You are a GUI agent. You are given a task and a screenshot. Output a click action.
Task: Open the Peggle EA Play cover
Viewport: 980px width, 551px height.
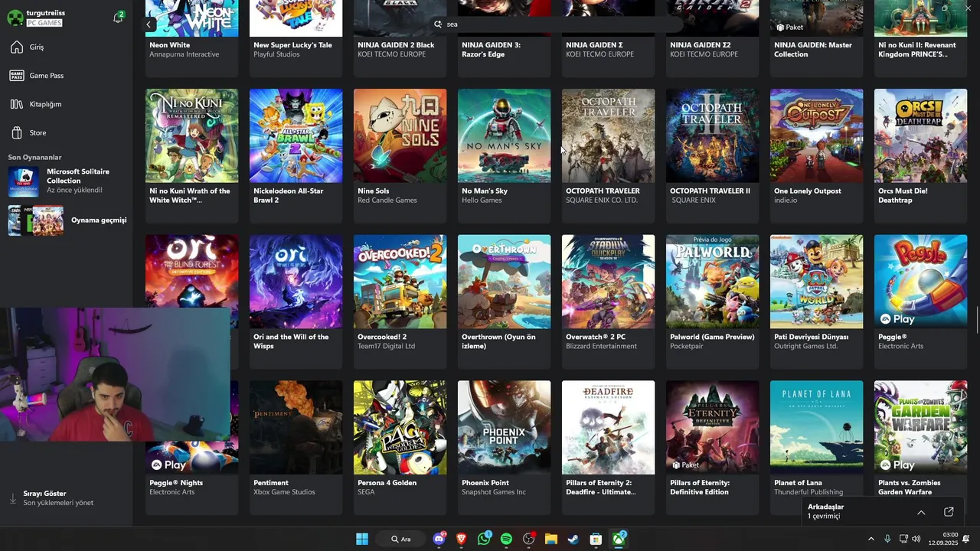pyautogui.click(x=920, y=282)
